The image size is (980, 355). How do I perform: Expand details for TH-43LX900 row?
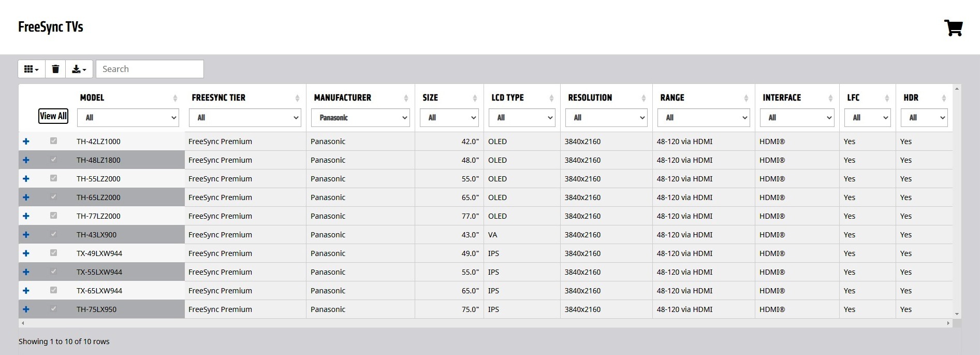pyautogui.click(x=26, y=235)
